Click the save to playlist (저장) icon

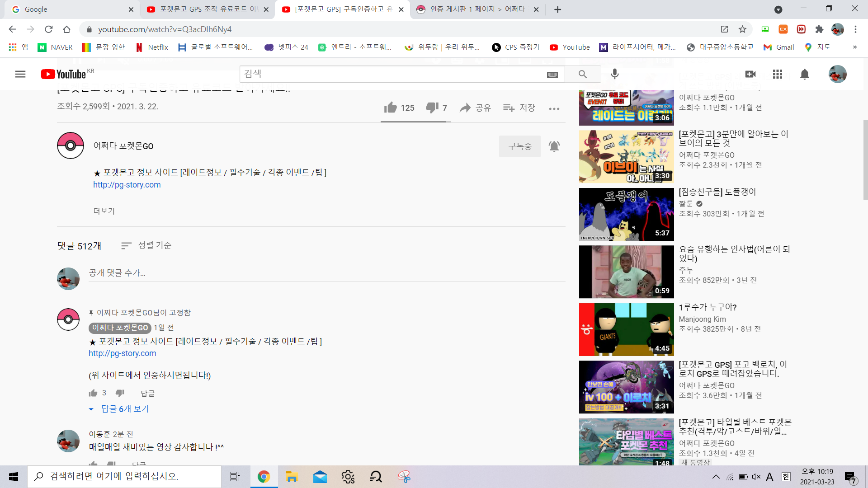509,108
